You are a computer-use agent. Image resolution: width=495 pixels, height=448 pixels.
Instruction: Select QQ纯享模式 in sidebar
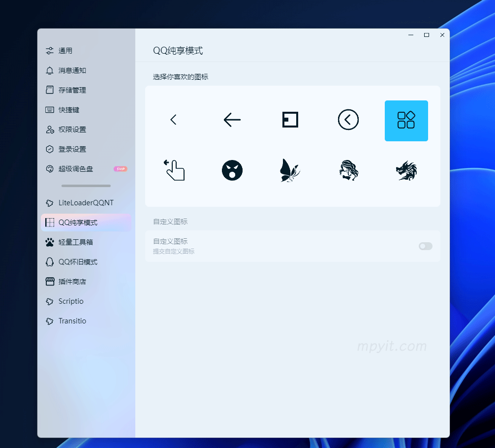tap(86, 223)
